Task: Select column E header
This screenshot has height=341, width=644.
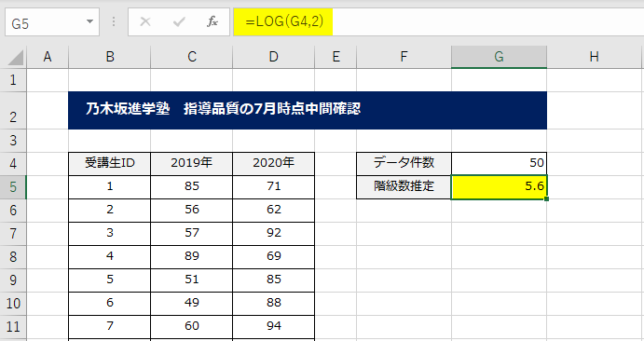Action: click(x=336, y=57)
